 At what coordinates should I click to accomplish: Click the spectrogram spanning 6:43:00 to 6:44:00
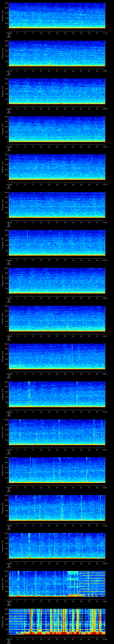(57, 129)
